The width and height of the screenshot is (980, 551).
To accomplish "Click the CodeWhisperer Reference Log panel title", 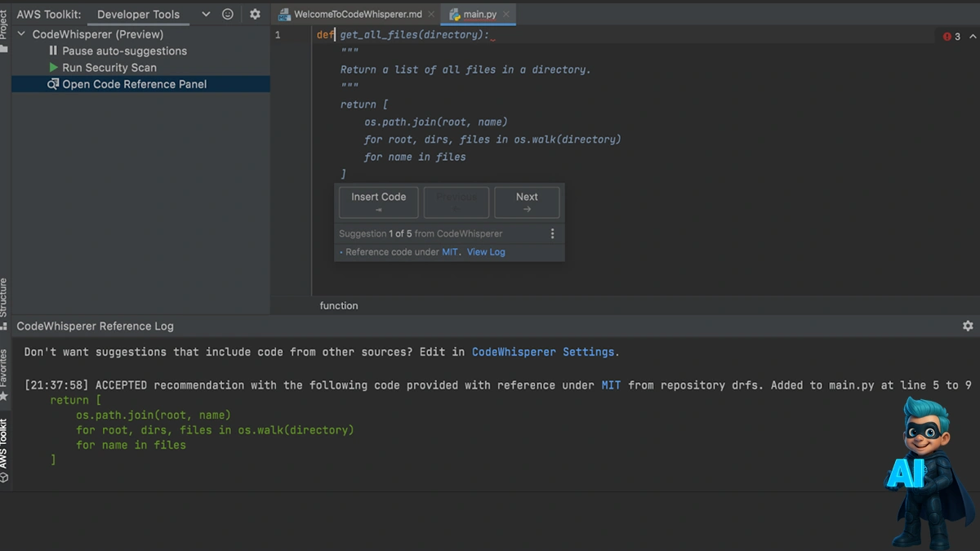I will [x=96, y=326].
